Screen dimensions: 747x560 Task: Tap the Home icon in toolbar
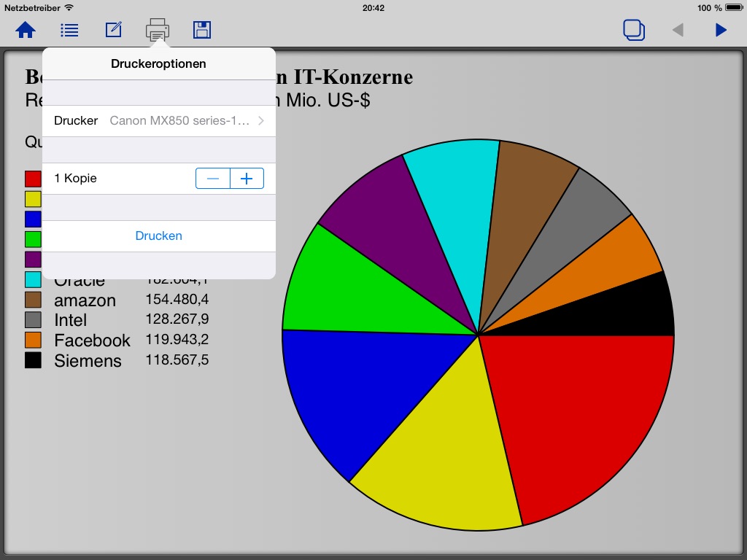tap(26, 30)
